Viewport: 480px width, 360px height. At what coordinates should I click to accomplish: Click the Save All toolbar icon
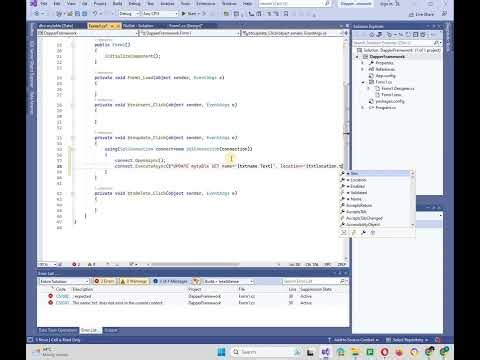coord(84,14)
